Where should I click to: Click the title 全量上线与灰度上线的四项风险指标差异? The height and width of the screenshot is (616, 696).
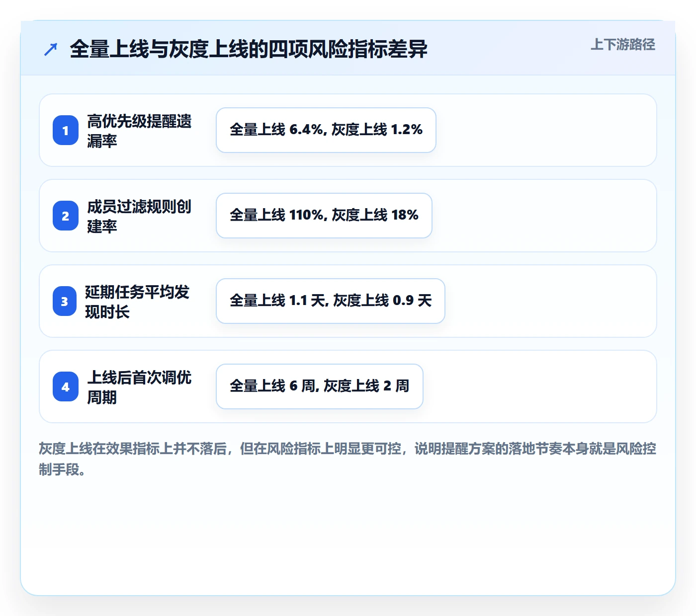coord(249,49)
